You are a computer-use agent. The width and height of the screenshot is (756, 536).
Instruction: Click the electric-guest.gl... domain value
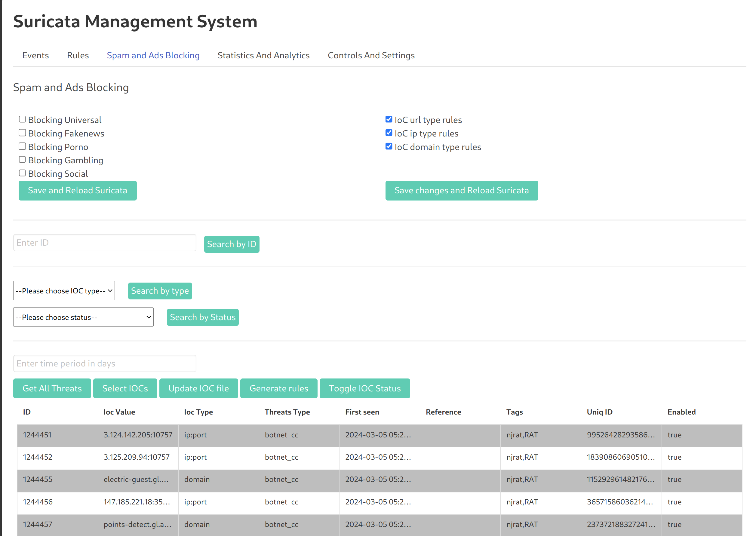pyautogui.click(x=136, y=479)
